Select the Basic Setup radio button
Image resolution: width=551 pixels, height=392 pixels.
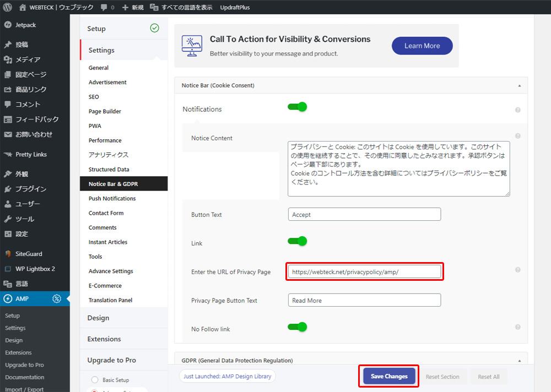[x=95, y=380]
